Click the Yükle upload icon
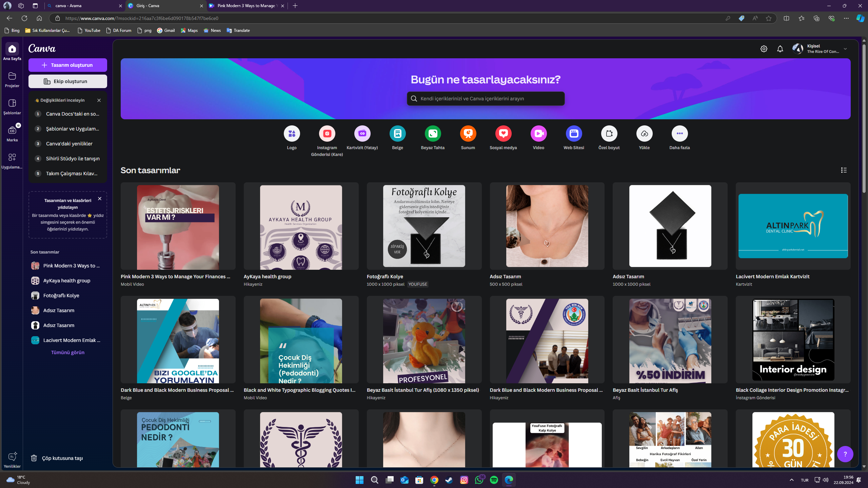This screenshot has height=488, width=868. [x=644, y=134]
